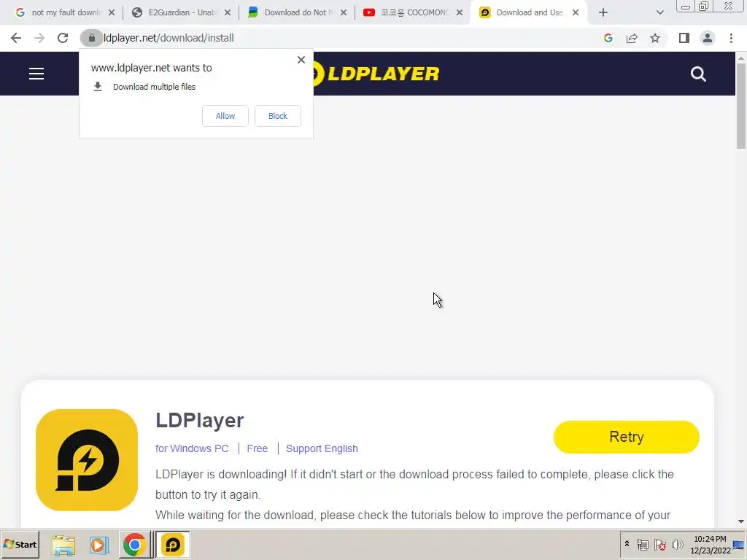Click the 'Support English' label
The height and width of the screenshot is (560, 747).
(x=322, y=448)
